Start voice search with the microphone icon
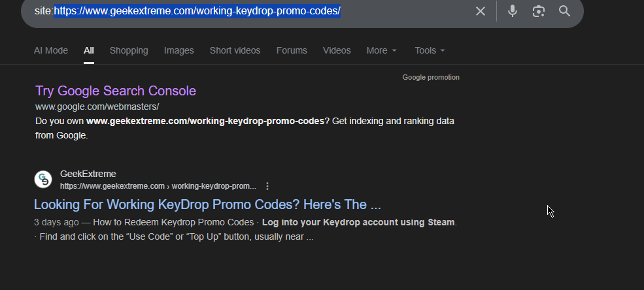This screenshot has width=644, height=290. click(513, 11)
